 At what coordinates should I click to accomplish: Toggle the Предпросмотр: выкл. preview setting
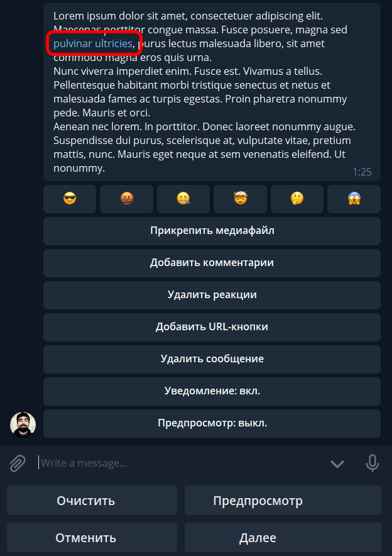point(212,423)
